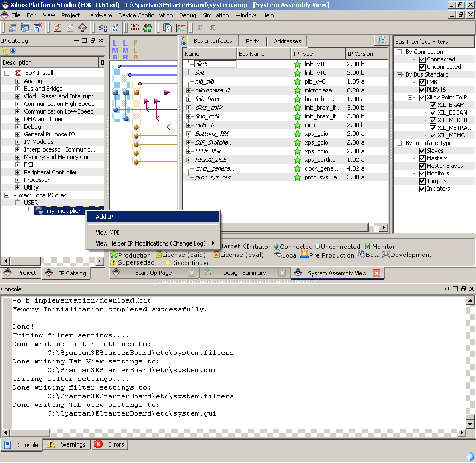The image size is (476, 464).
Task: Uncheck the Masters interface filter
Action: 422,159
